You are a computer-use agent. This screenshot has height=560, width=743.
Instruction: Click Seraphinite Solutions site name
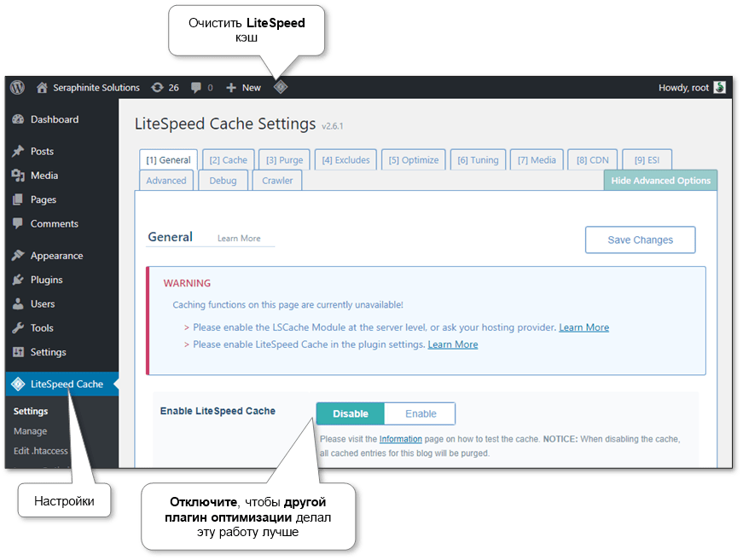[96, 88]
